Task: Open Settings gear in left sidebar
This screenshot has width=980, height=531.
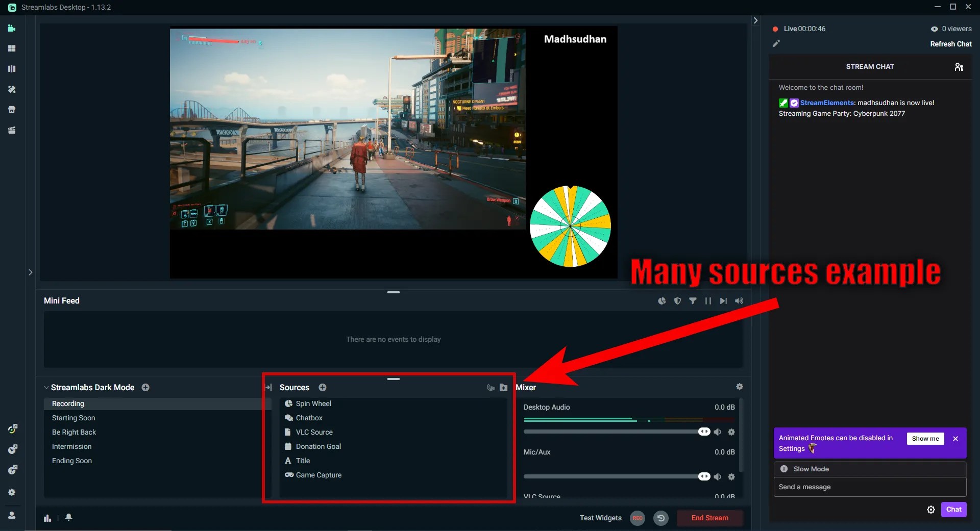Action: pyautogui.click(x=12, y=492)
